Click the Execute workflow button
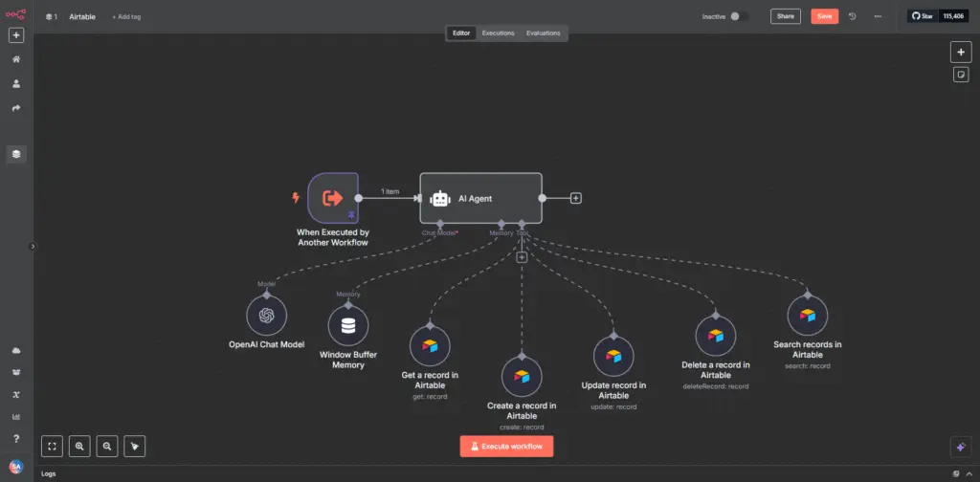Screen dimensions: 980x482 click(x=506, y=447)
